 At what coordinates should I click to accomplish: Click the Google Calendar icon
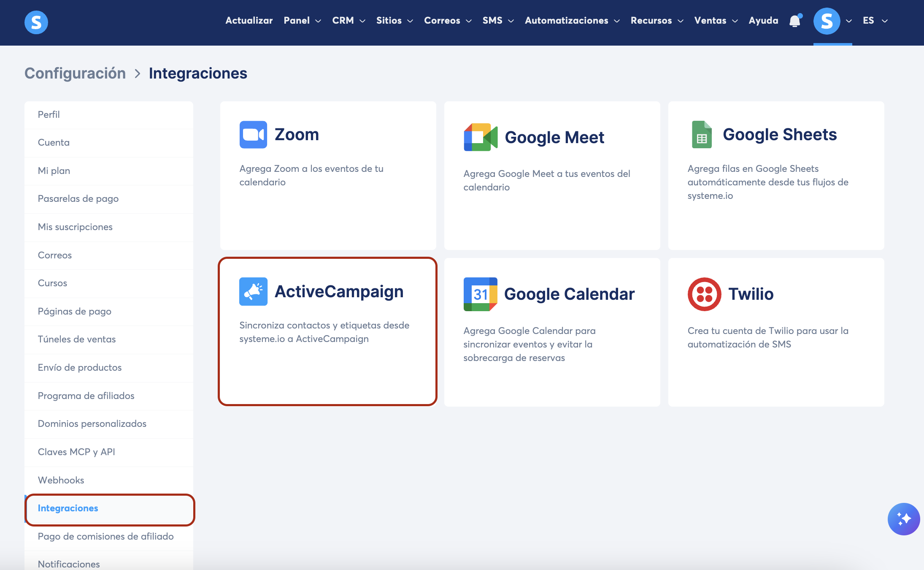pos(480,294)
